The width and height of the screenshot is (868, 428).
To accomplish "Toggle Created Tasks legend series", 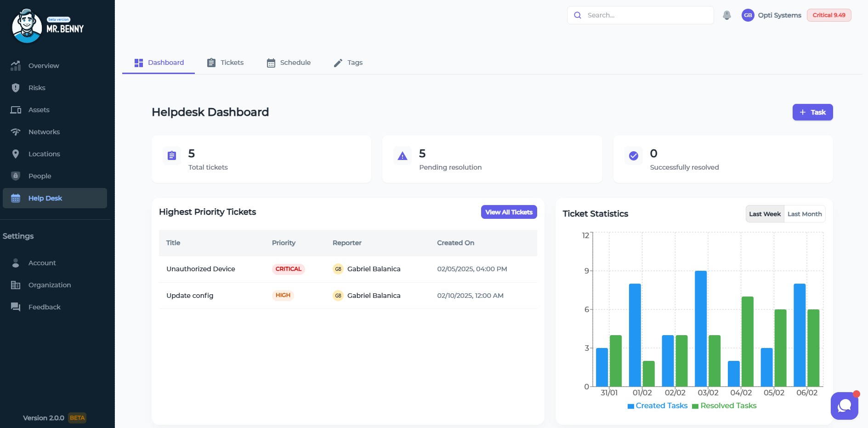I will 657,406.
